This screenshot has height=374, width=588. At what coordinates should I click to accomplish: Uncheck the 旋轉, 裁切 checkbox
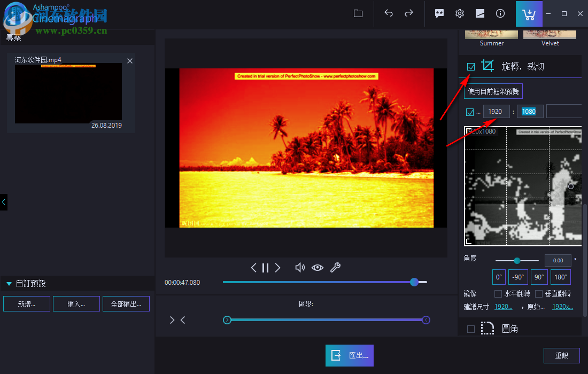(x=471, y=67)
